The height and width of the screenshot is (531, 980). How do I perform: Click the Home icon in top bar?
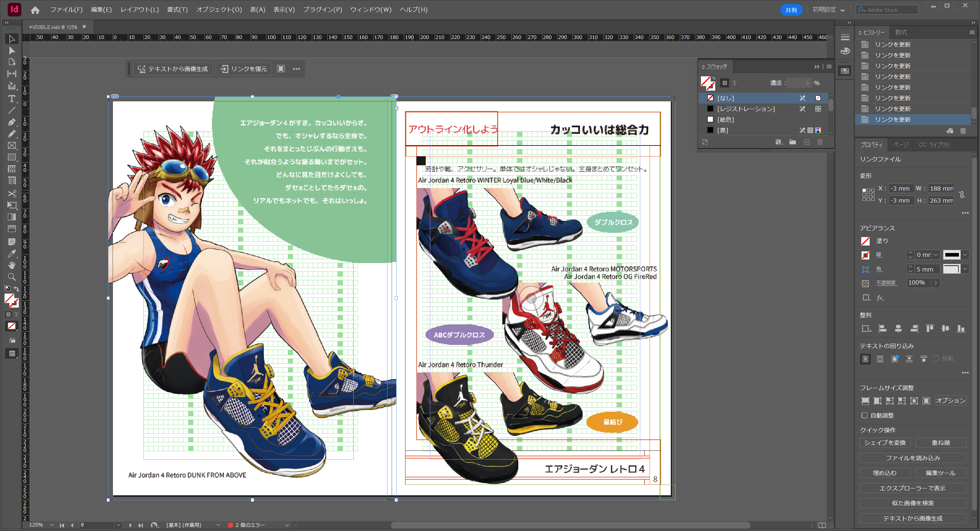click(x=35, y=10)
